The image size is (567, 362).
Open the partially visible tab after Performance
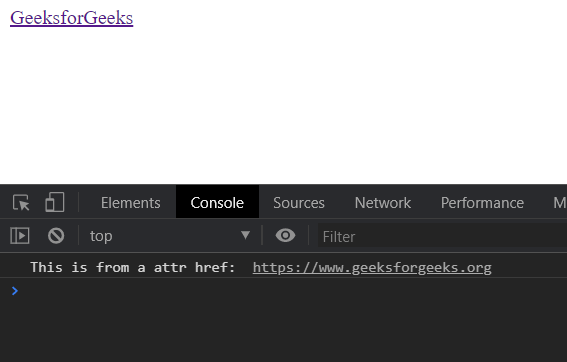point(559,203)
